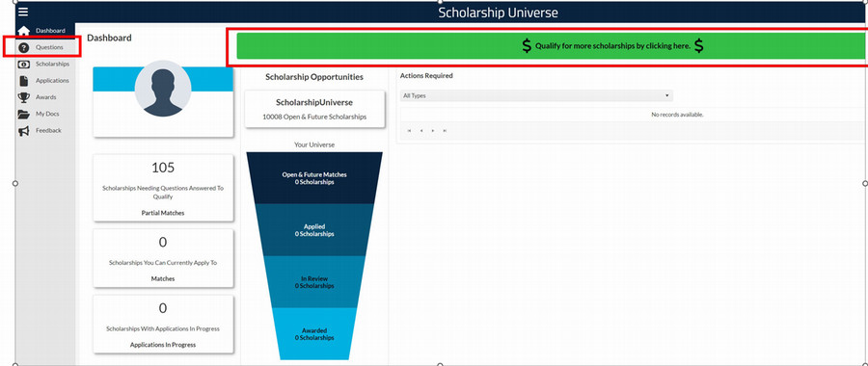Select the Applied funnel segment

click(x=314, y=229)
